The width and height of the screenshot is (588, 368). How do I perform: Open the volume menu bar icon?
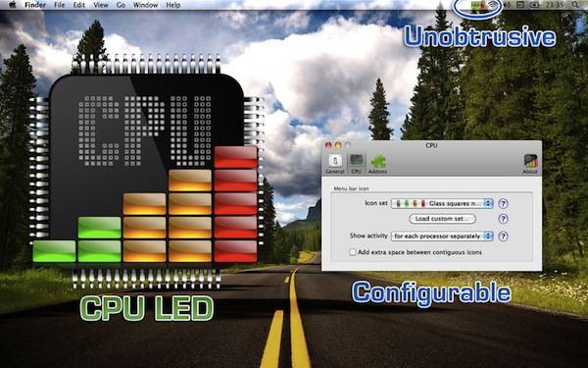click(508, 5)
